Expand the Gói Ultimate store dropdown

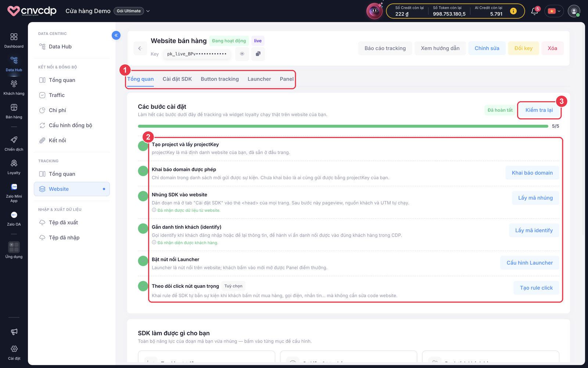point(148,11)
